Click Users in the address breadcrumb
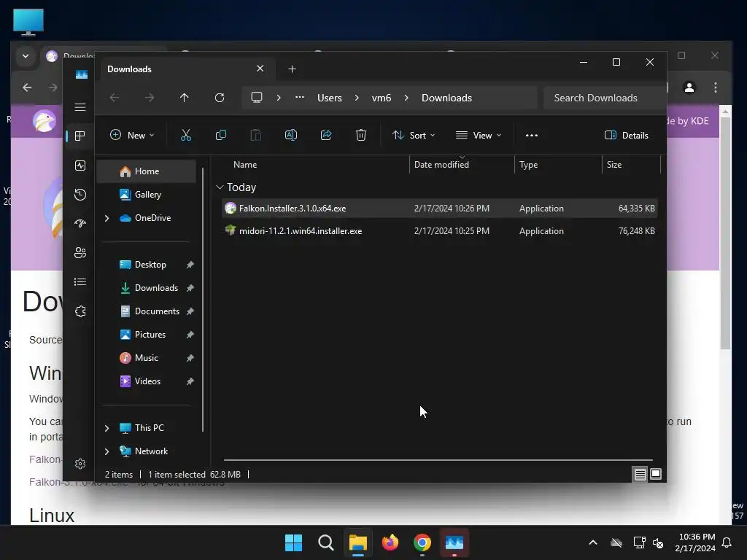 tap(330, 98)
